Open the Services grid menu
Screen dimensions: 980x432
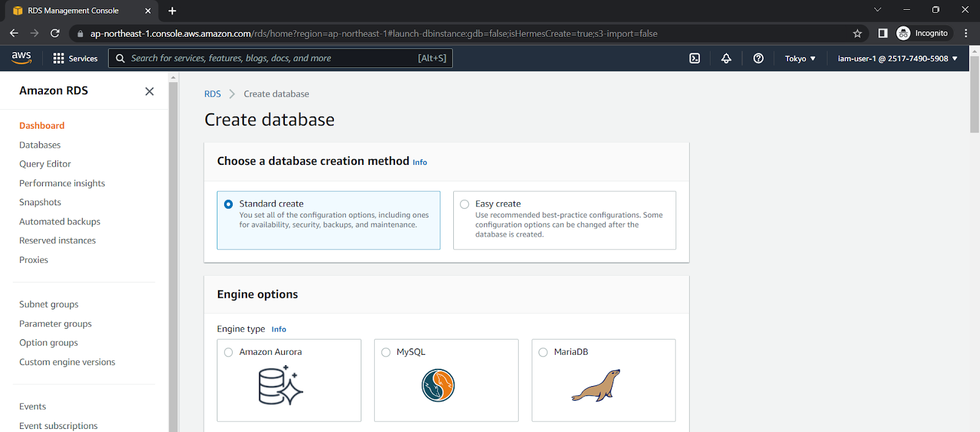75,58
